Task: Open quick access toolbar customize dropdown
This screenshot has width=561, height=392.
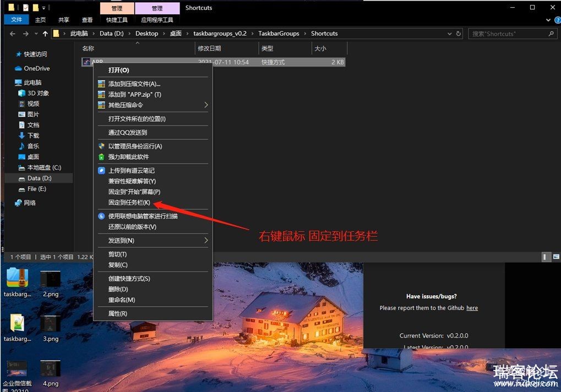Action: (43, 8)
